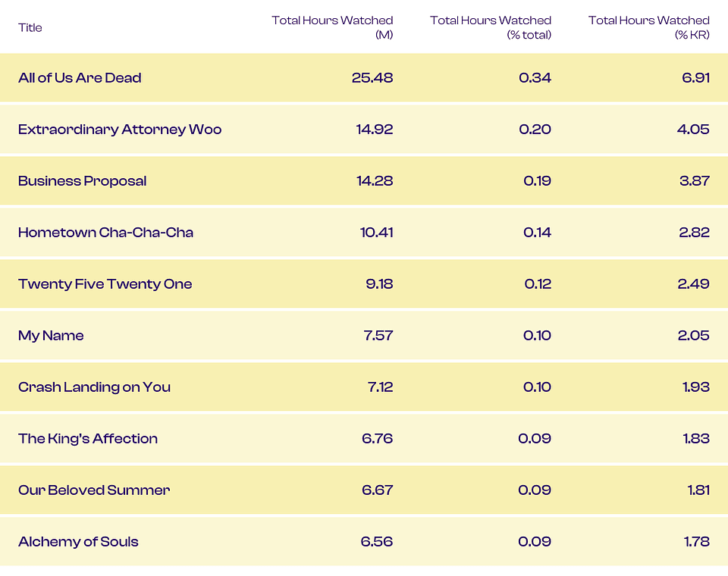
Task: Click the 2.82 percent KR value
Action: [695, 232]
